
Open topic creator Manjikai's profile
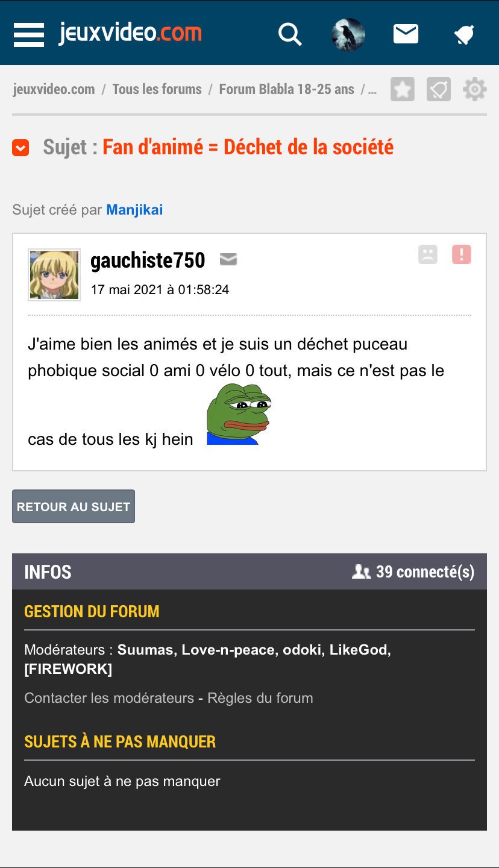tap(134, 210)
